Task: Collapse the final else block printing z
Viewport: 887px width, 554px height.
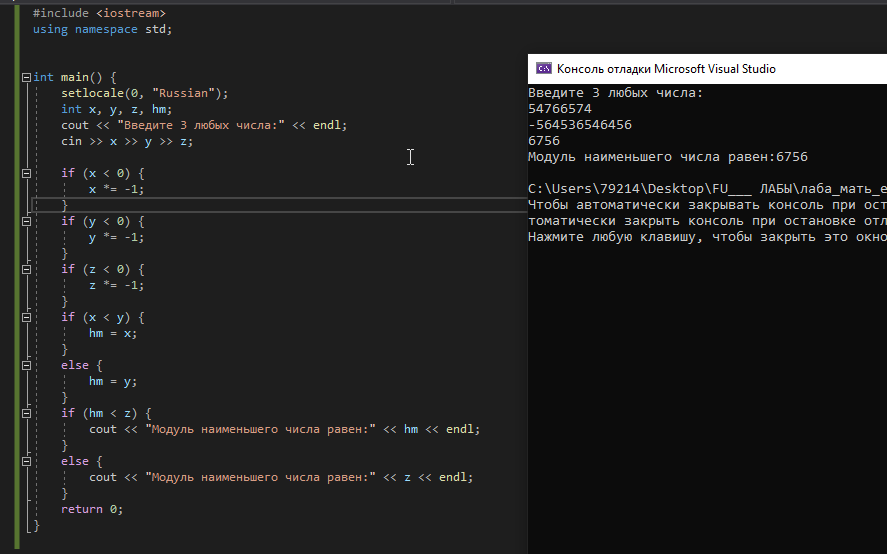Action: tap(26, 461)
